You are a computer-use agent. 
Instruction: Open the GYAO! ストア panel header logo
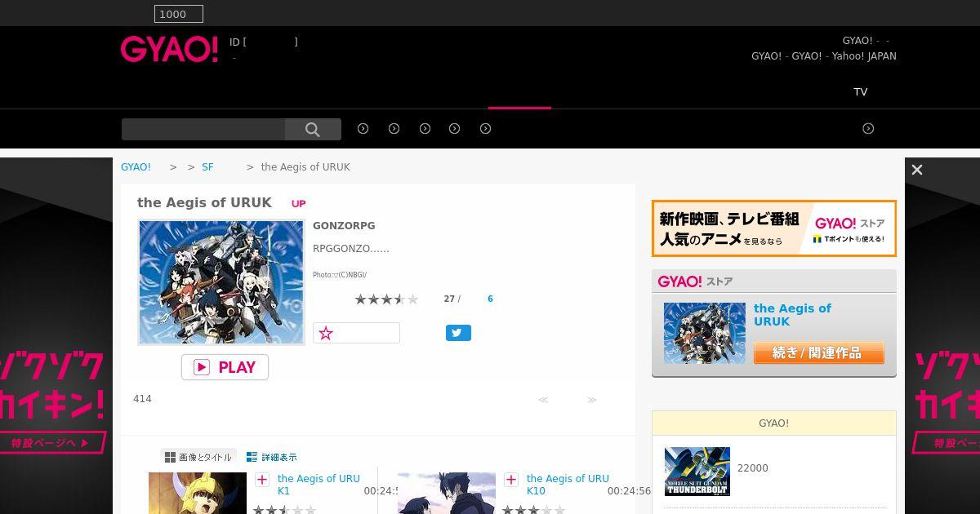695,281
